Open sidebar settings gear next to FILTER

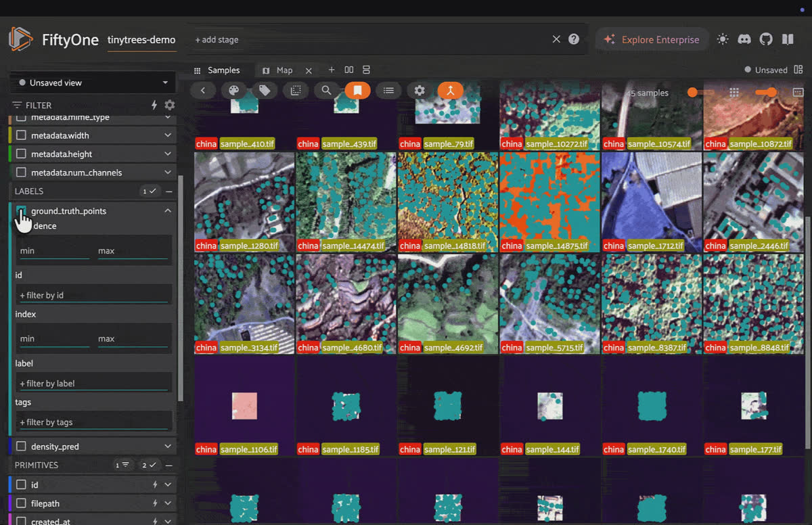[x=170, y=105]
